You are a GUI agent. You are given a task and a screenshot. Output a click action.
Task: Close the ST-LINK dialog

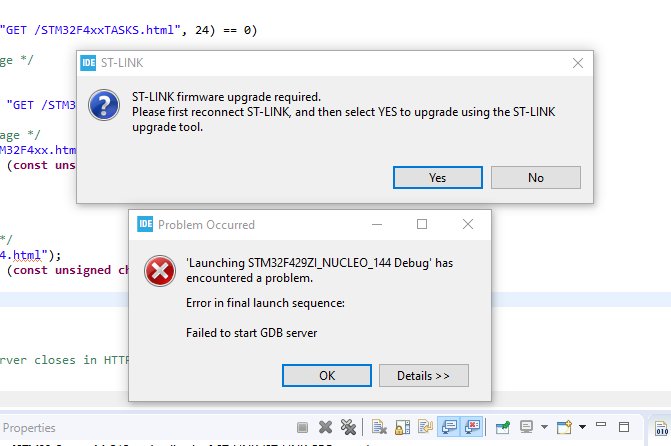578,63
